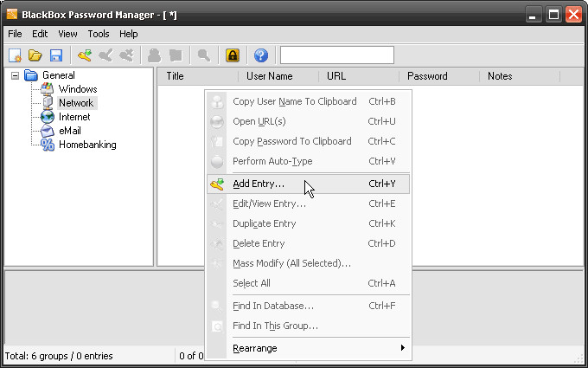Open the Tools menu
The height and width of the screenshot is (368, 588).
click(99, 34)
